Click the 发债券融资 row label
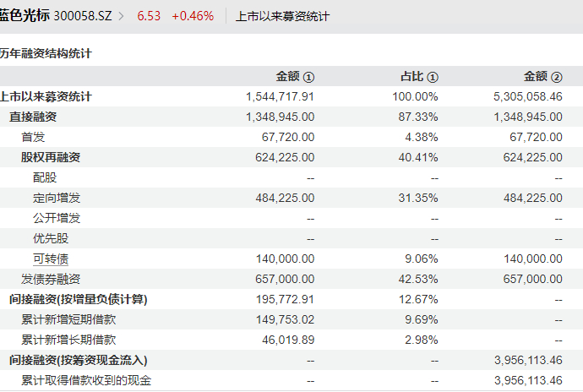Image resolution: width=583 pixels, height=392 pixels. tap(51, 279)
